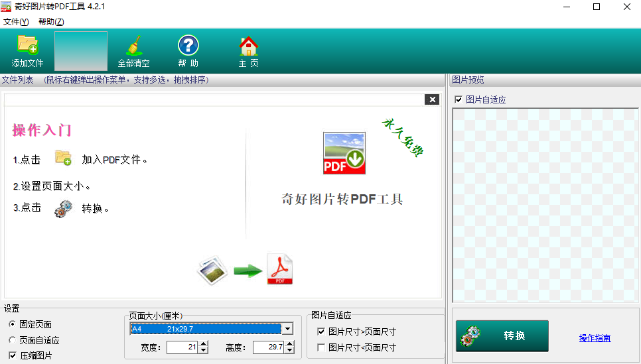Expand the A4 page size dropdown
Screen dimensions: 641x364
(287, 329)
